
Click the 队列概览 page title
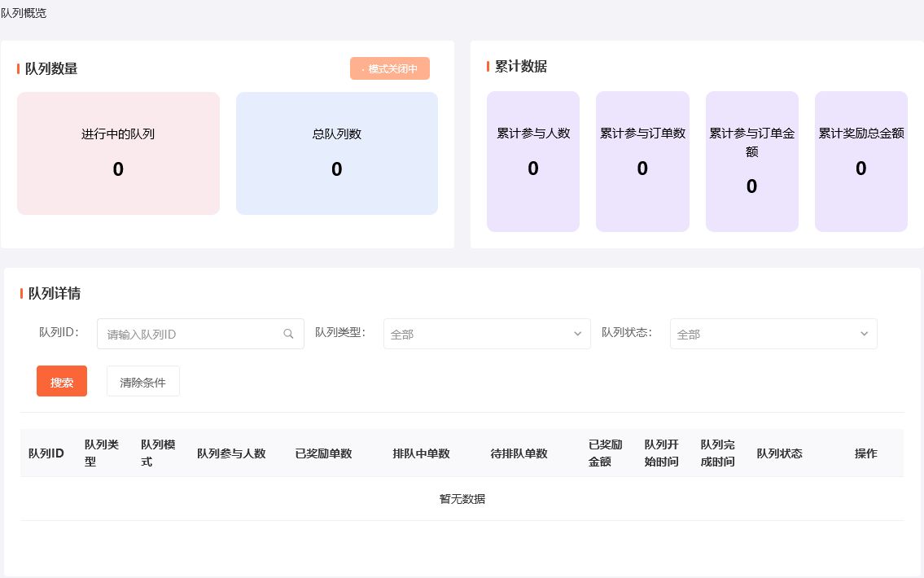tap(24, 13)
